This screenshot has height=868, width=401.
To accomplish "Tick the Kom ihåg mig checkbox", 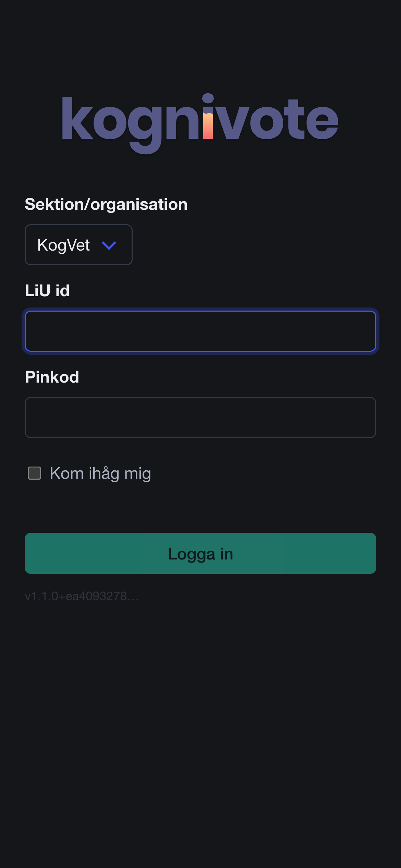I will click(35, 473).
